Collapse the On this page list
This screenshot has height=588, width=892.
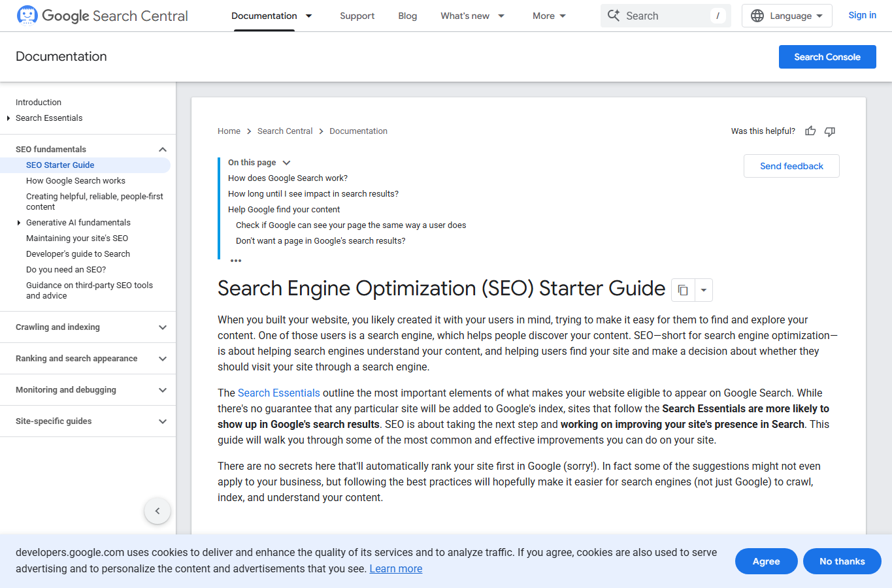(286, 163)
